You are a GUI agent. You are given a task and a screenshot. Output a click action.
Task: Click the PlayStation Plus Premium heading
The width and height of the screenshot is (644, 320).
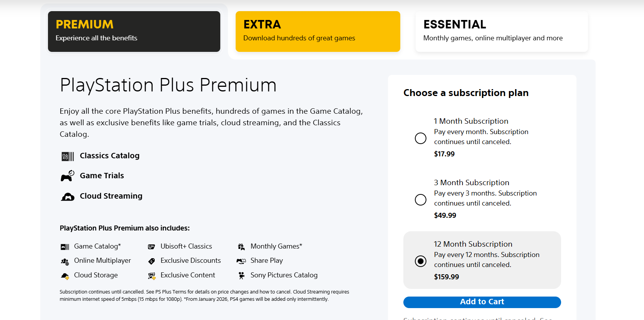click(x=168, y=85)
